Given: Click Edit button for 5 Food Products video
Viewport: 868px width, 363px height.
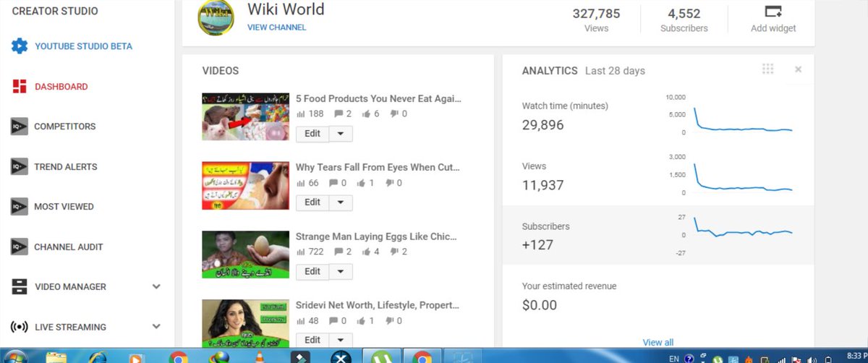Looking at the screenshot, I should click(312, 134).
